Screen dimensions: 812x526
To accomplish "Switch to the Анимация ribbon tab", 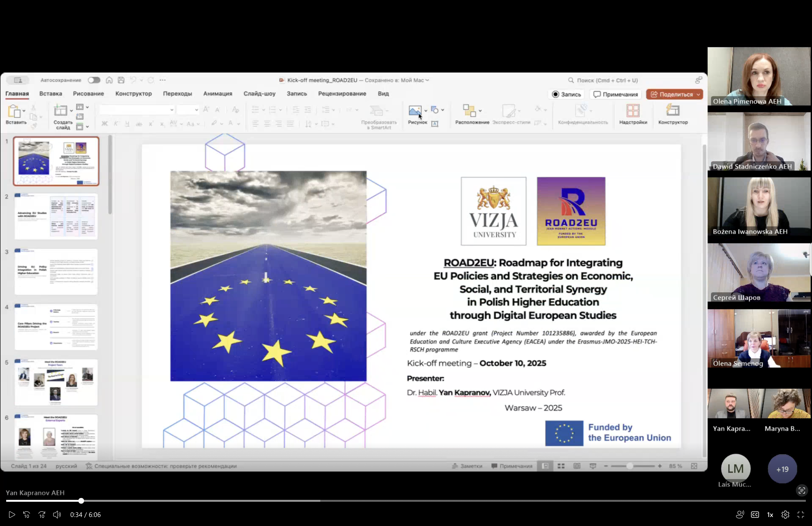I will (218, 94).
